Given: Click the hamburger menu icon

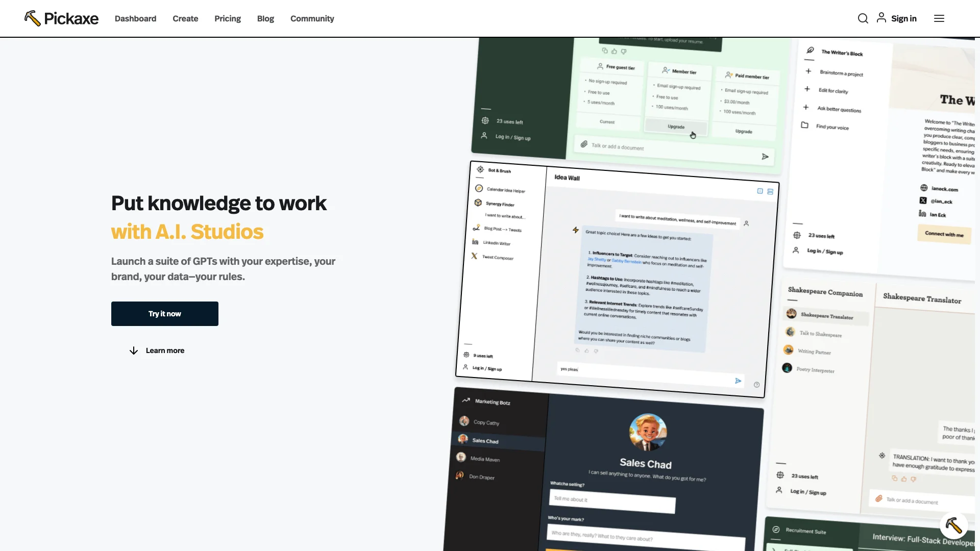Looking at the screenshot, I should [x=940, y=18].
